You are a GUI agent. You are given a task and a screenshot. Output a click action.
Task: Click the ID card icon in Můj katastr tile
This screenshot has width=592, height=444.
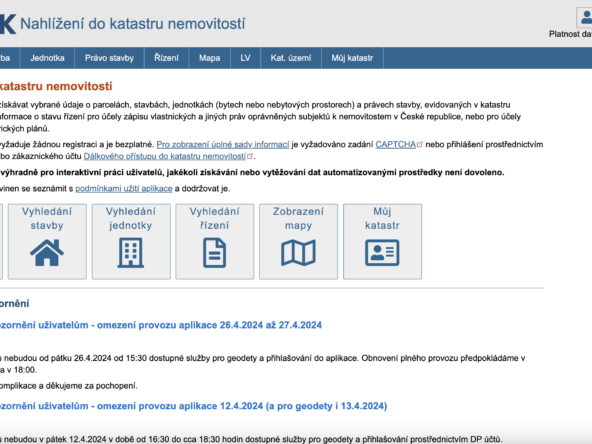coord(382,253)
